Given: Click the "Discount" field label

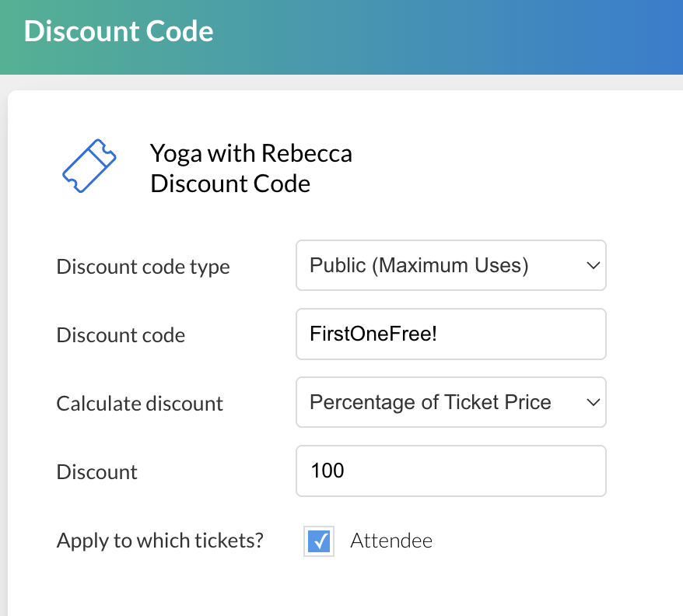Looking at the screenshot, I should [96, 472].
